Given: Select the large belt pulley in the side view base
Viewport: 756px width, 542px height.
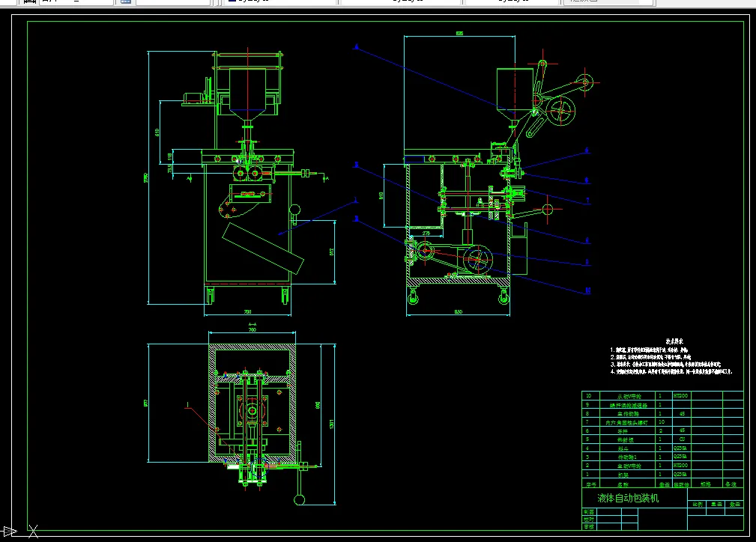Looking at the screenshot, I should pyautogui.click(x=477, y=259).
